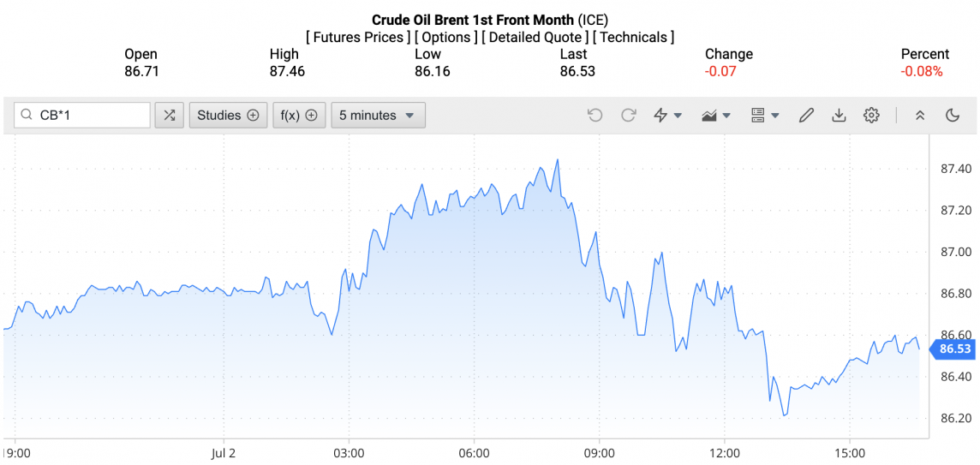980x465 pixels.
Task: Expand the lightning bolt events dropdown
Action: coord(667,116)
